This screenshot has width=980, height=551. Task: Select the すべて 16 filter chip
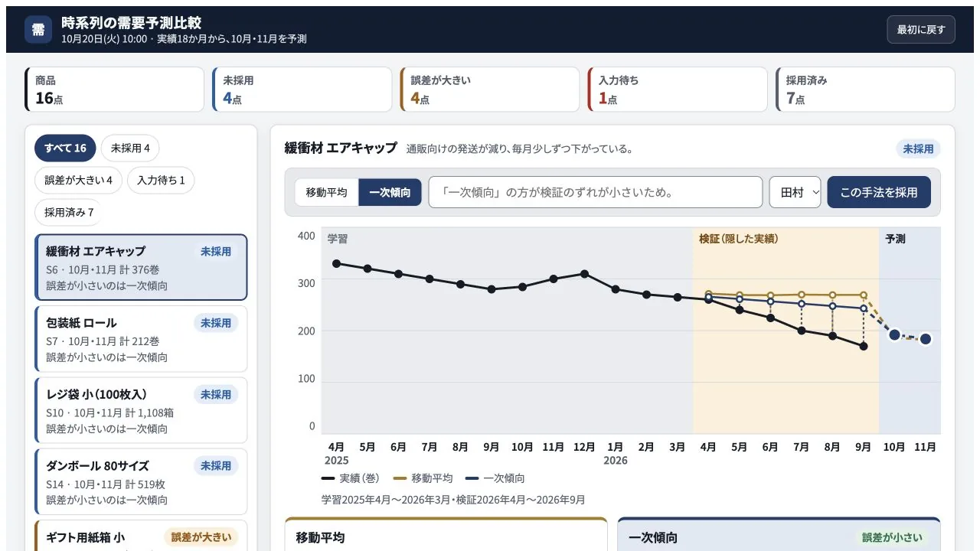tap(65, 148)
